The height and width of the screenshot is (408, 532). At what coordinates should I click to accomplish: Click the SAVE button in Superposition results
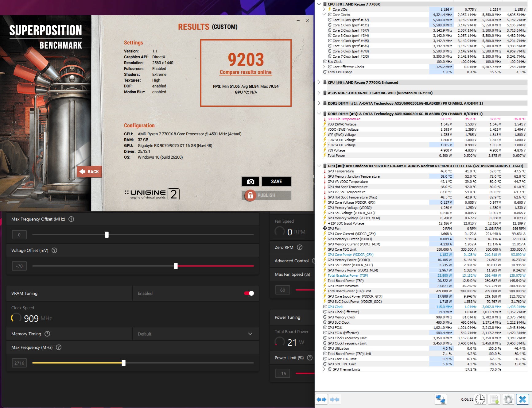[276, 182]
